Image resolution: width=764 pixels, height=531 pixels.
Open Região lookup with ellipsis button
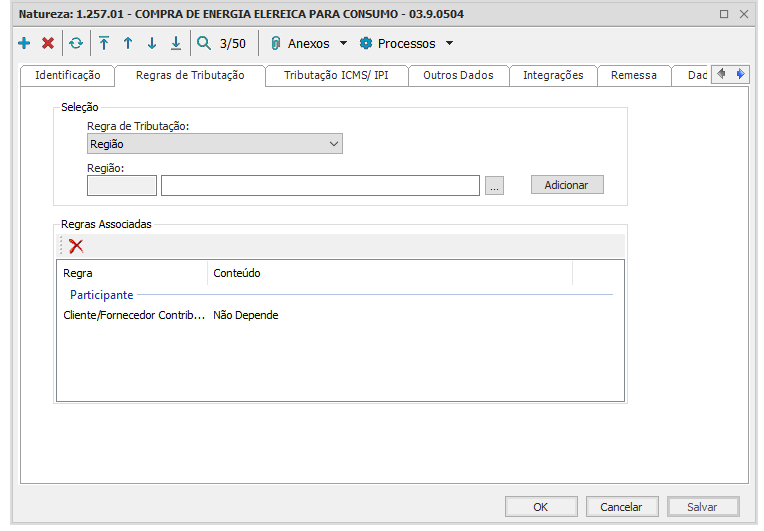(x=494, y=186)
